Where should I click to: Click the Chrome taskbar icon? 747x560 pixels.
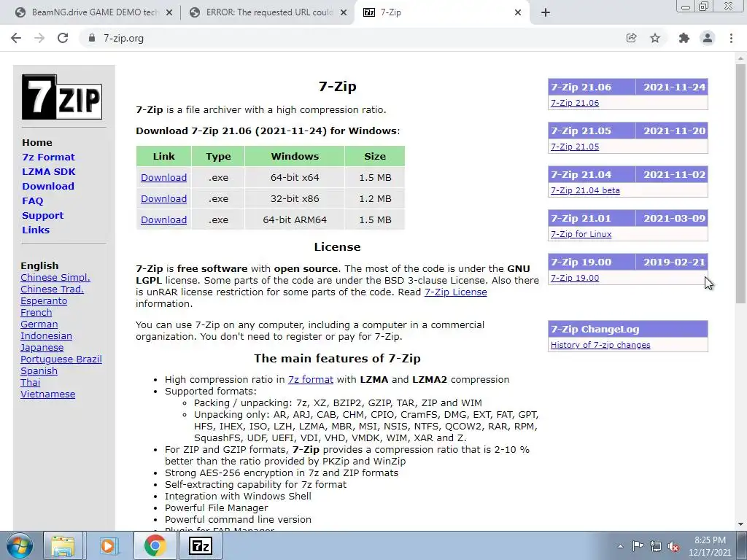pos(155,545)
